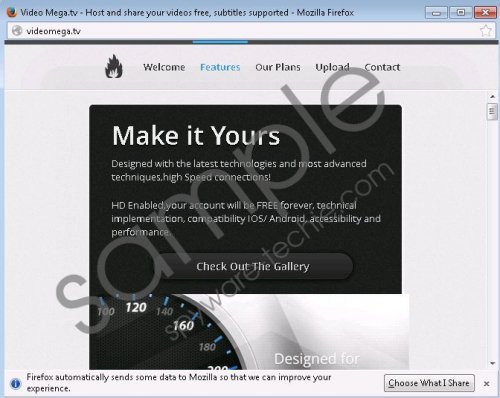Minimize the Firefox window
The width and height of the screenshot is (500, 398).
click(x=436, y=13)
